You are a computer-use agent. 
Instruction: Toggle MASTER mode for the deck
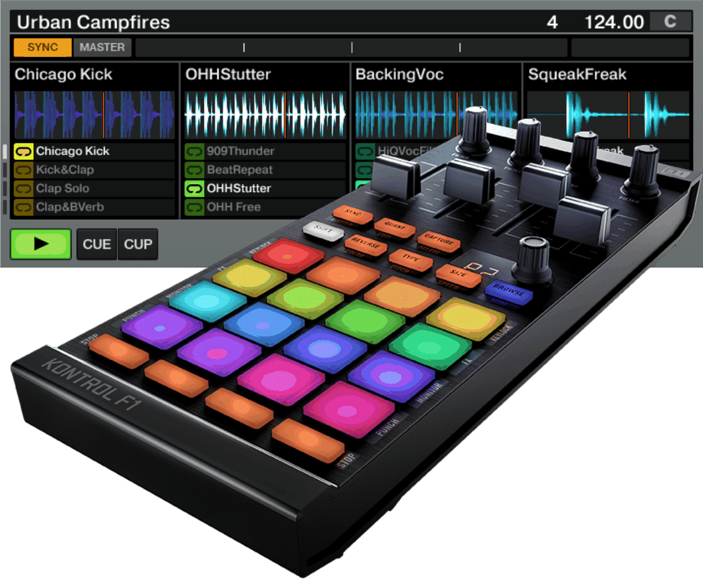[x=103, y=47]
